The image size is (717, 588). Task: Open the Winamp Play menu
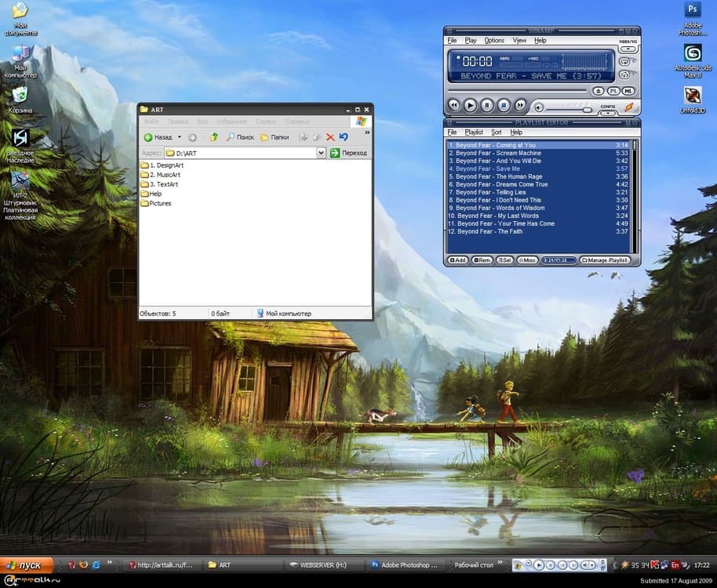[471, 41]
